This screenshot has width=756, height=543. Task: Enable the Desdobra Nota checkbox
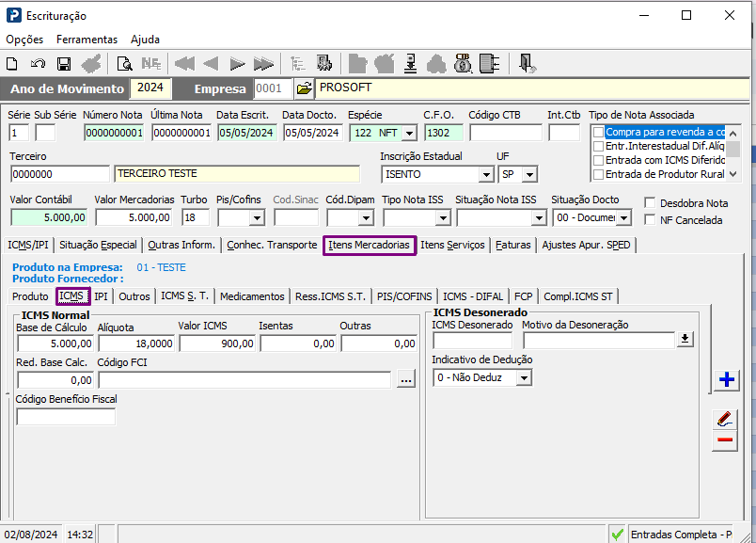point(651,203)
